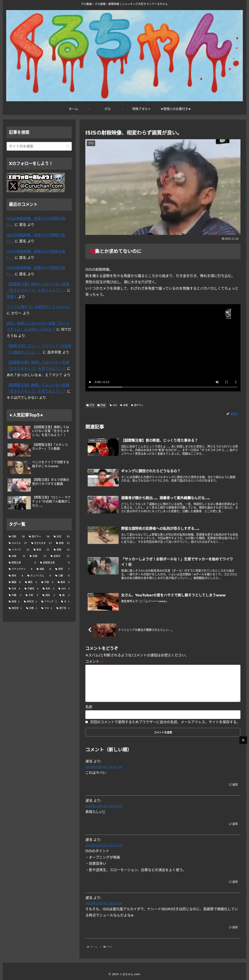Open the テロ tag in tag list
This screenshot has width=249, height=980.
point(47,608)
